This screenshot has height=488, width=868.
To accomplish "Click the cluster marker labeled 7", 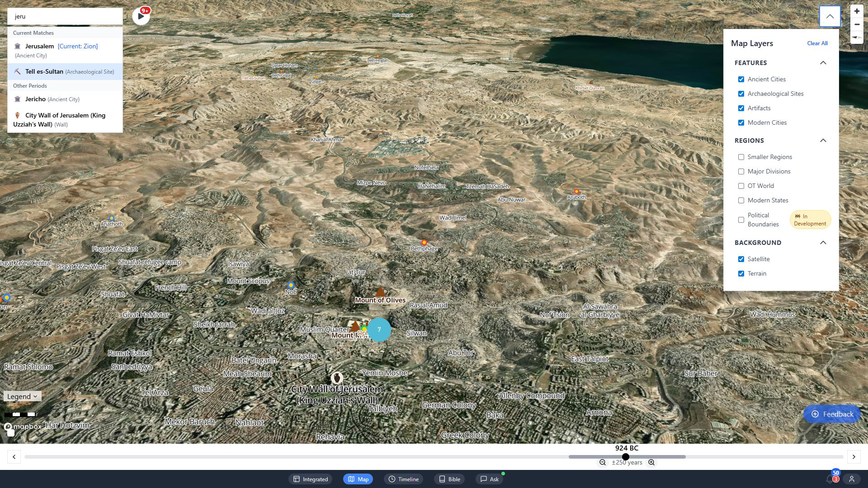I will click(x=379, y=329).
